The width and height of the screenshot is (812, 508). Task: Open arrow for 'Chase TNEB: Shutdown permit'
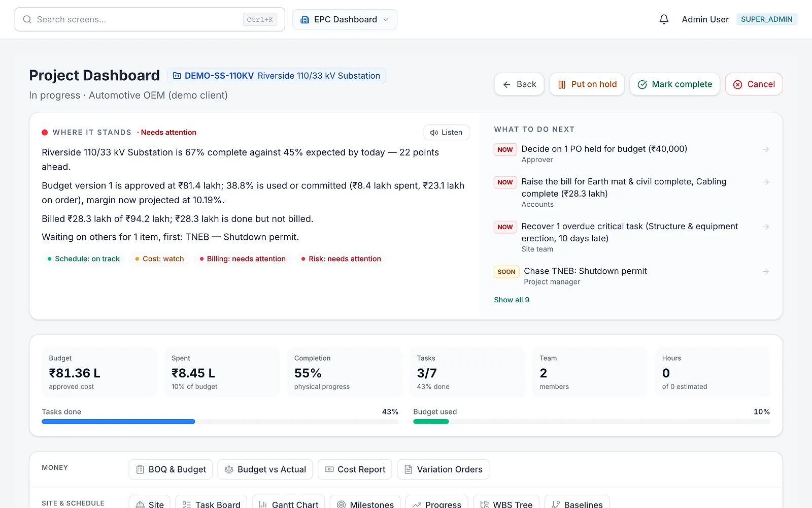pos(766,272)
